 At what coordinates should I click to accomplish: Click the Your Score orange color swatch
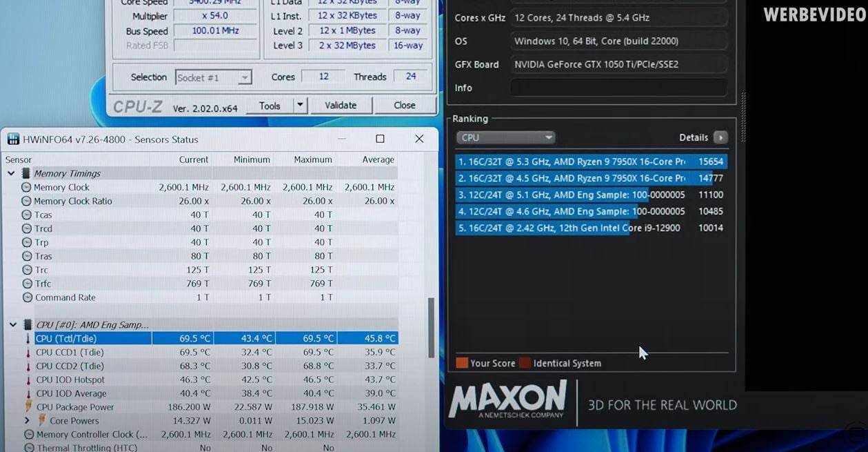pos(462,363)
